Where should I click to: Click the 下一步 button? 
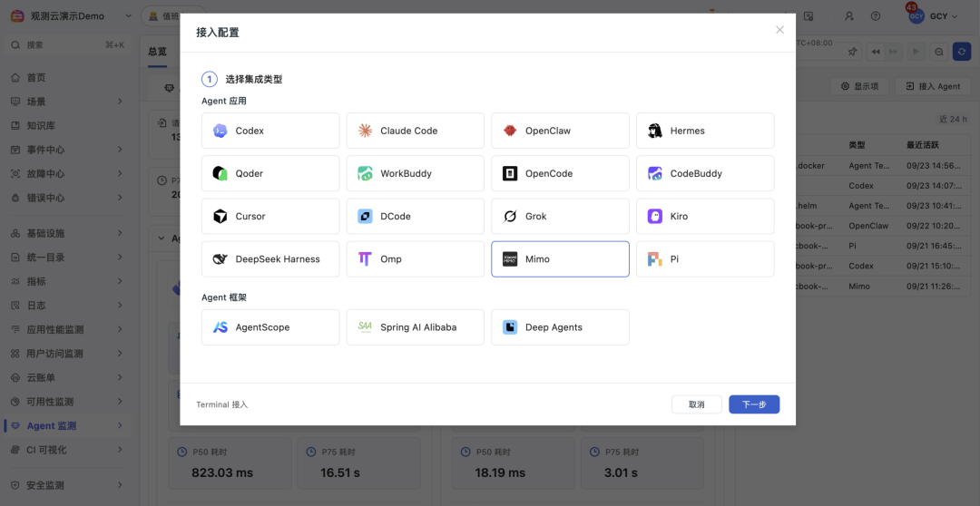click(754, 404)
